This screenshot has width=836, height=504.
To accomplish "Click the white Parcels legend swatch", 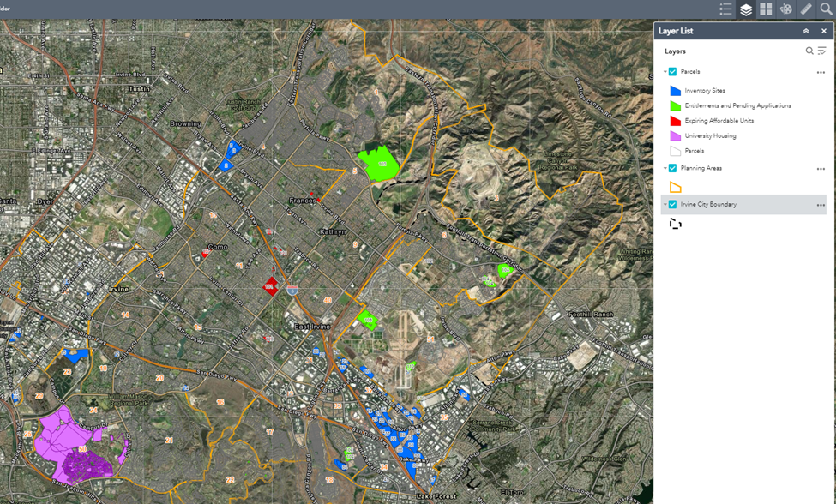I will 675,151.
